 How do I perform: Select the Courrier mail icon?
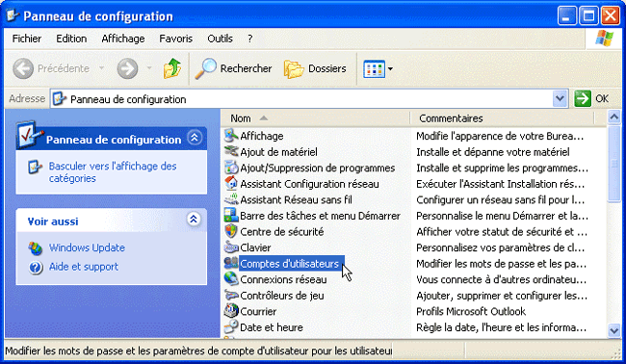(x=231, y=311)
